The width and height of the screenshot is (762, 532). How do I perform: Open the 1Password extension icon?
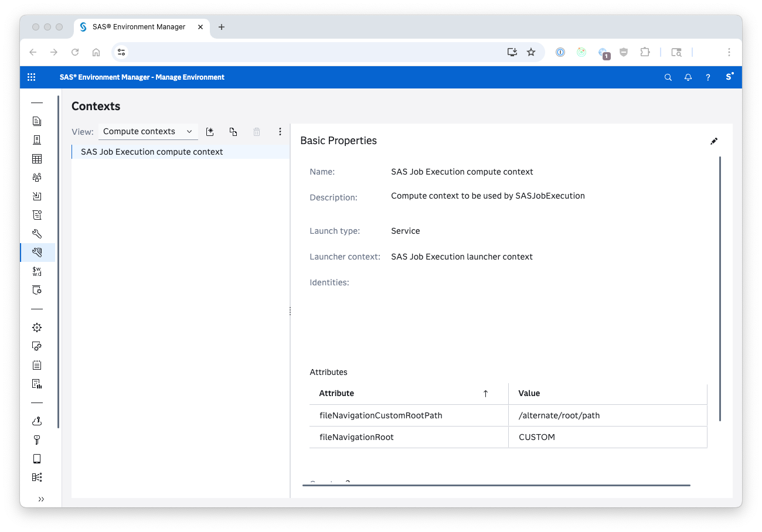[x=560, y=52]
